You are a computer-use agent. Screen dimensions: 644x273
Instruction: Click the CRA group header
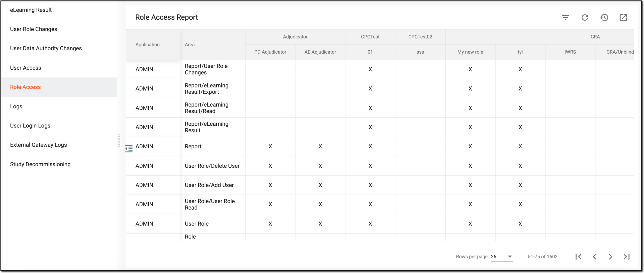pos(595,37)
